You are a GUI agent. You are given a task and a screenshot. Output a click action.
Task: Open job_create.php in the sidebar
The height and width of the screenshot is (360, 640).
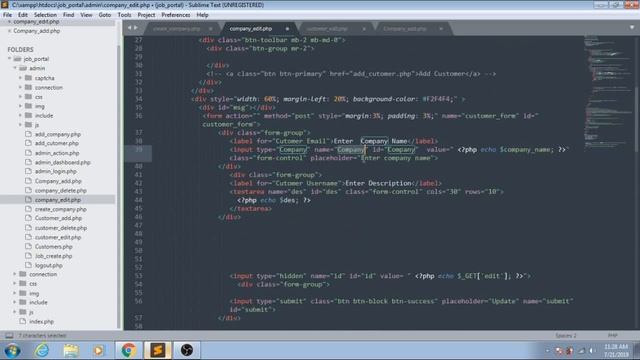53,256
